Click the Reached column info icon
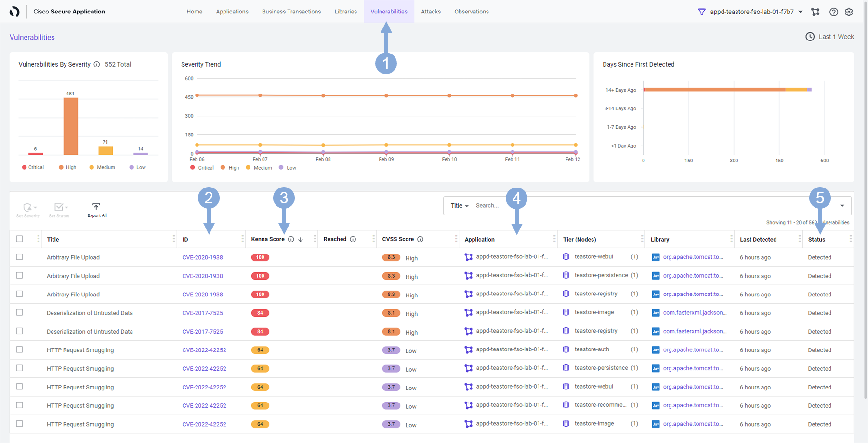Screen dimensions: 868x443 [353, 240]
